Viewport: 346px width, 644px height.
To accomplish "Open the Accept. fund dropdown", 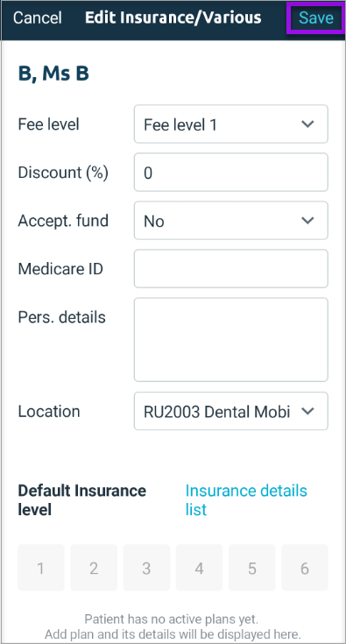I will pyautogui.click(x=230, y=221).
